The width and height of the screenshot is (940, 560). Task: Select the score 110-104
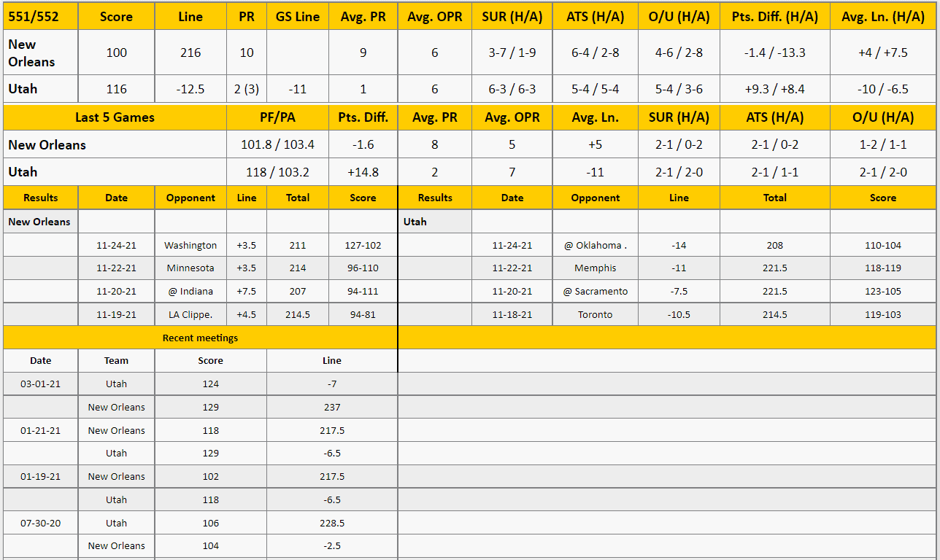pyautogui.click(x=883, y=245)
